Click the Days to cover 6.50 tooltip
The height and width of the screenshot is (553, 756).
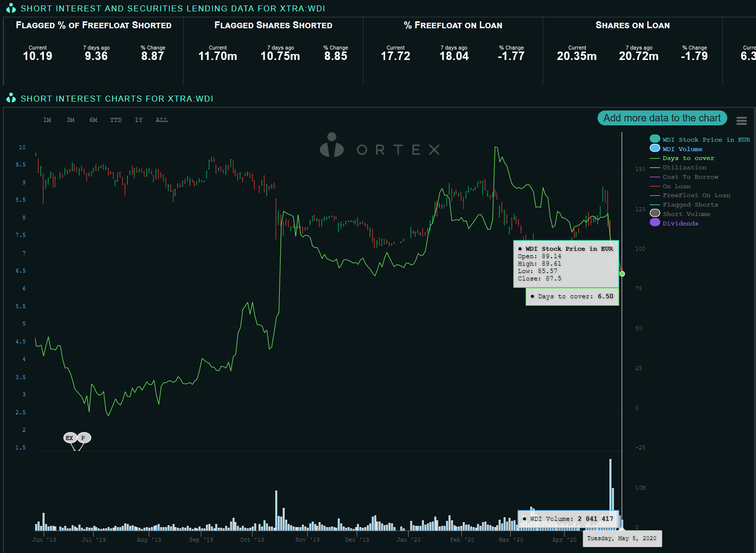click(x=572, y=296)
